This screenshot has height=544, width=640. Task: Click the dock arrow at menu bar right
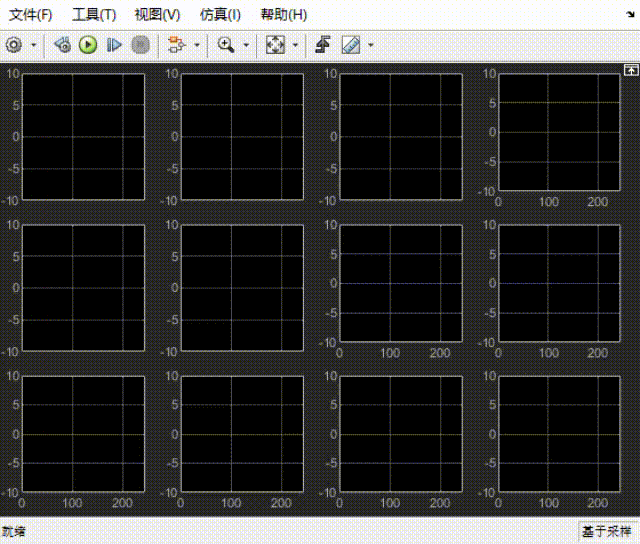pos(631,15)
